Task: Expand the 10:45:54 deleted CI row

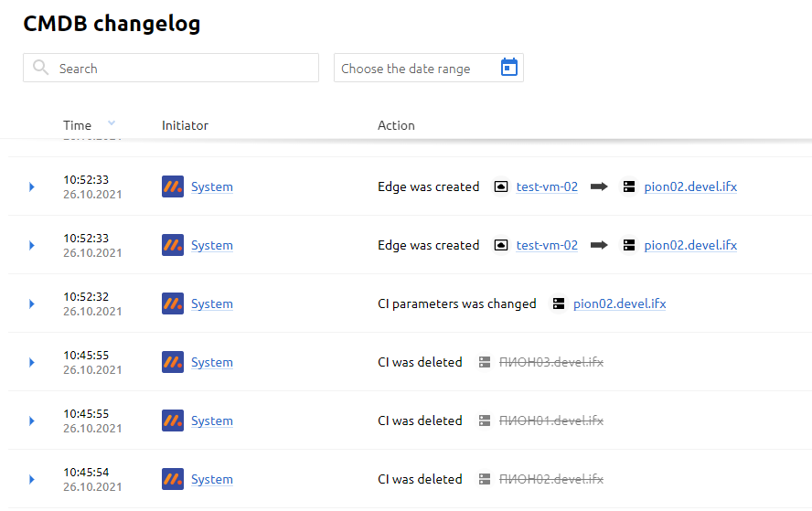Action: click(x=32, y=479)
